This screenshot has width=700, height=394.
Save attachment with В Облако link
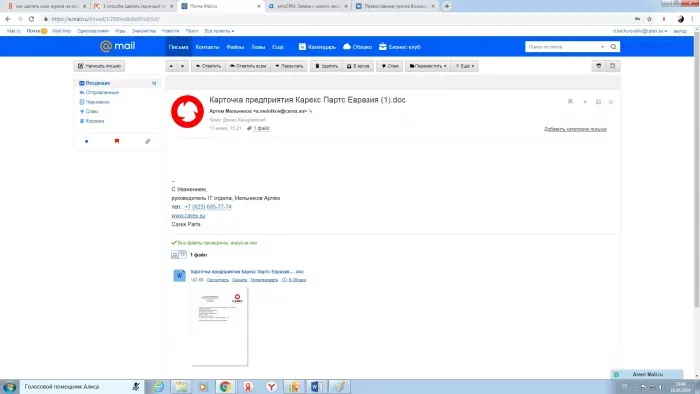point(294,280)
